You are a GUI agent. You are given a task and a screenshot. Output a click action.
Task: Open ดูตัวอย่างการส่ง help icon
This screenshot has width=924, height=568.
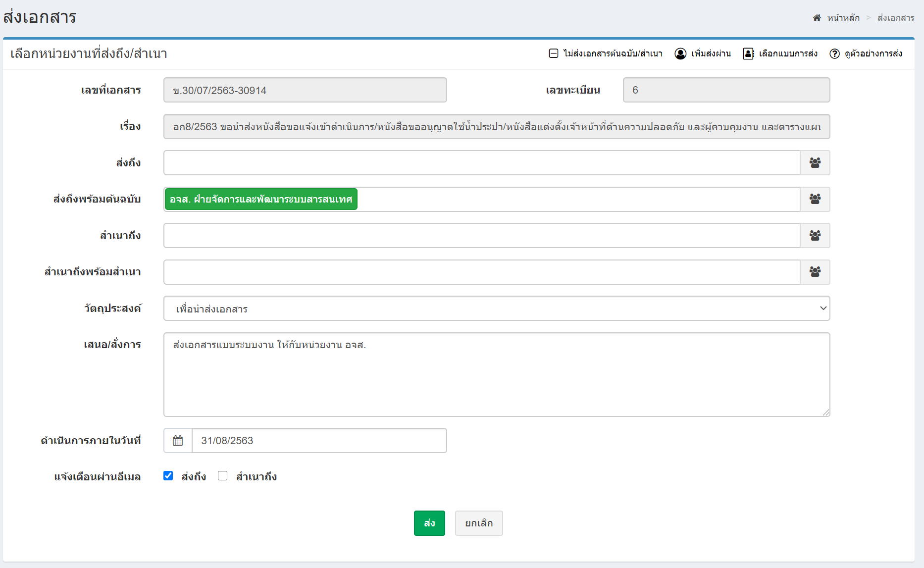[x=834, y=53]
